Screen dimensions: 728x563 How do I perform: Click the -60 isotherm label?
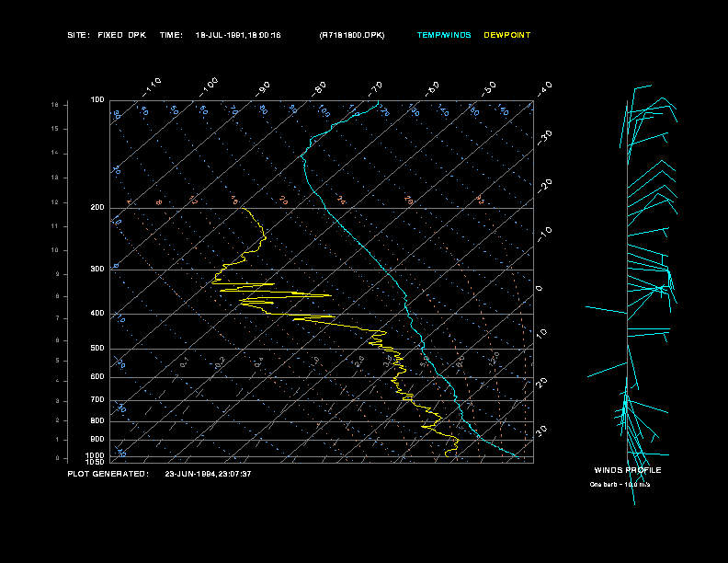[x=432, y=88]
